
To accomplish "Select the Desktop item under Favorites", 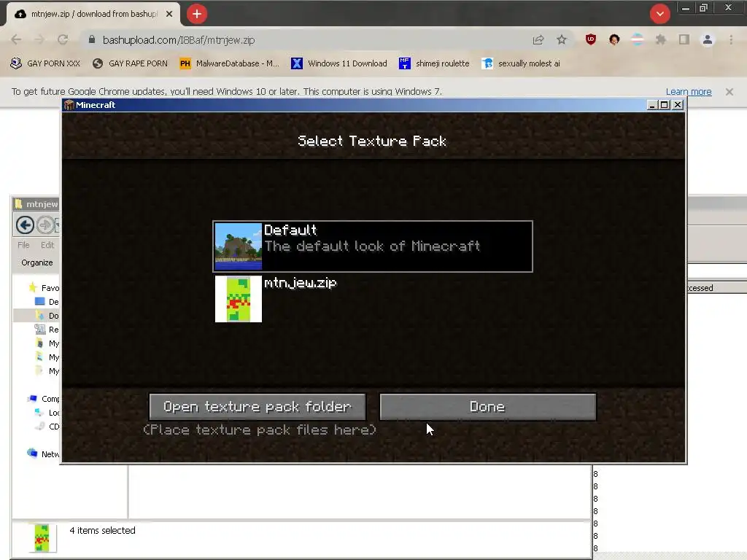I will click(x=47, y=301).
